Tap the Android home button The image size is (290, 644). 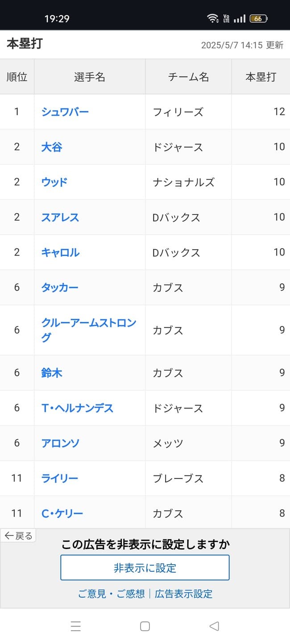[x=145, y=626]
